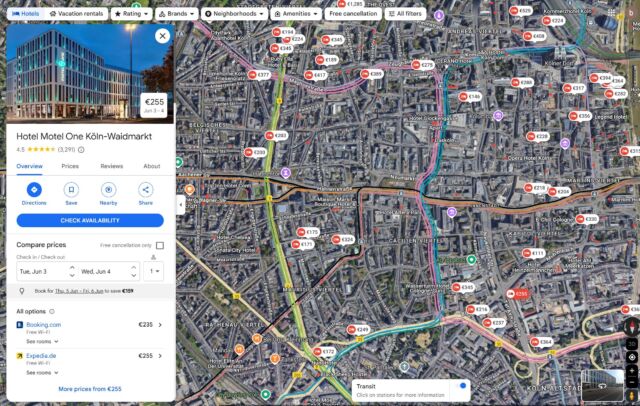Image resolution: width=640 pixels, height=406 pixels.
Task: Select the €175 hotel pin on map
Action: pyautogui.click(x=308, y=232)
